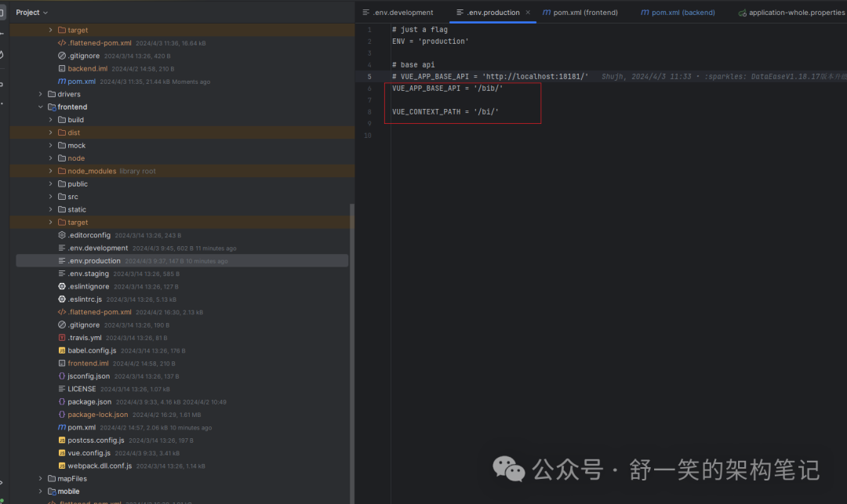The image size is (847, 504).
Task: Switch to the .env.development tab
Action: click(398, 13)
